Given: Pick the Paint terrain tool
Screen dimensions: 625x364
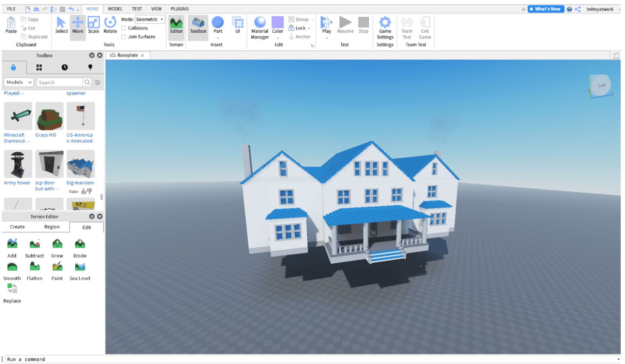Looking at the screenshot, I should click(x=57, y=267).
